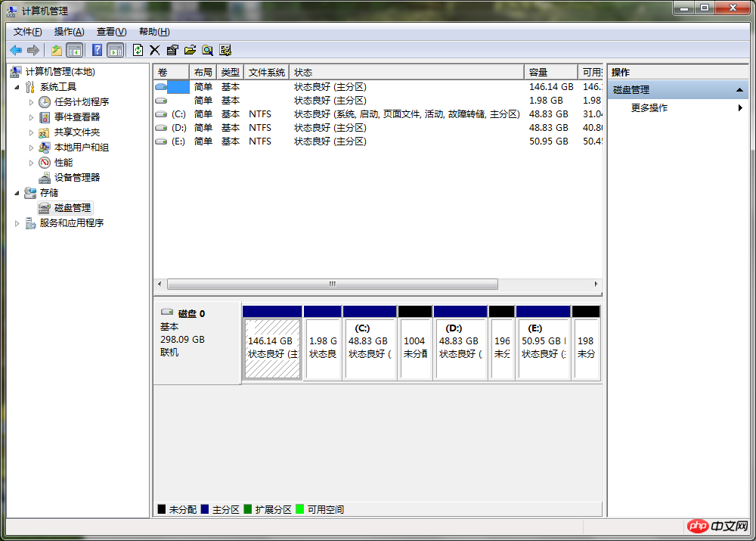Screen dimensions: 756x541
Task: Expand the 任务计划程序 node arrow
Action: 31,102
